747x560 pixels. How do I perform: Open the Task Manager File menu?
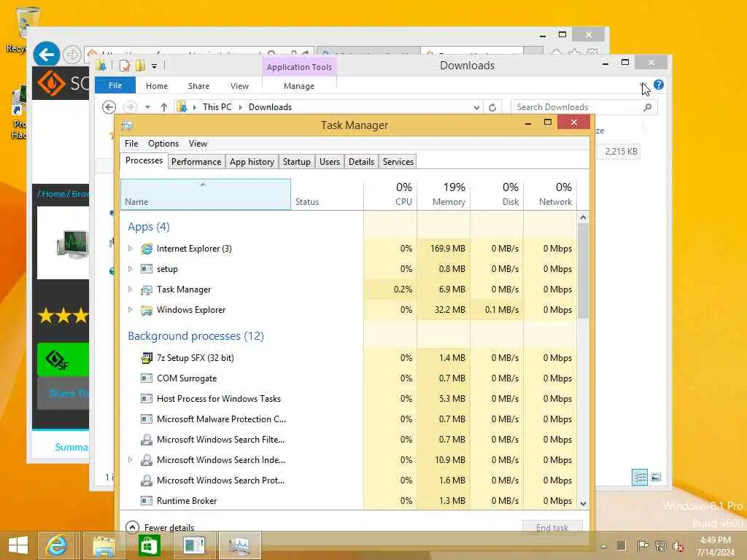point(131,144)
